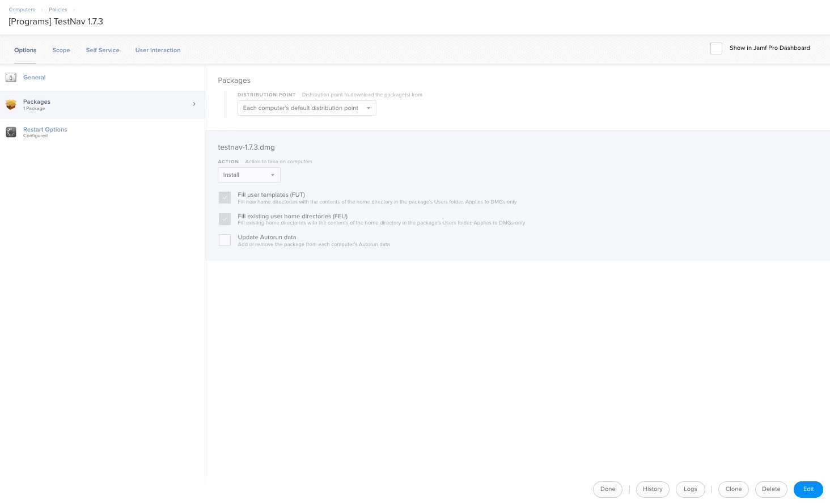Click the '1 Package' subtitle text
The image size is (830, 504).
click(x=34, y=108)
